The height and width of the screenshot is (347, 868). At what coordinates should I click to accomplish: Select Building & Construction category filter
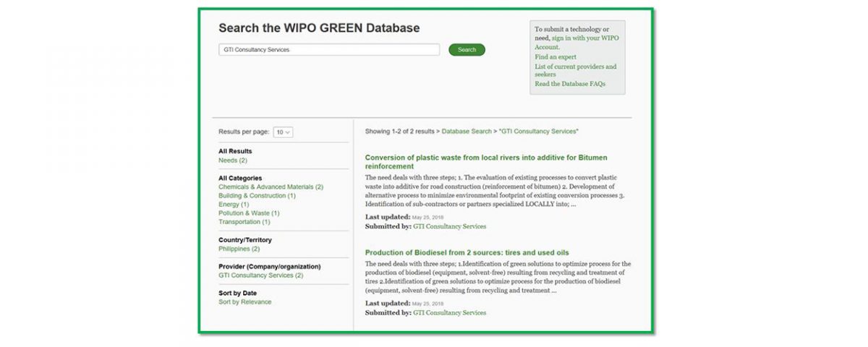257,196
